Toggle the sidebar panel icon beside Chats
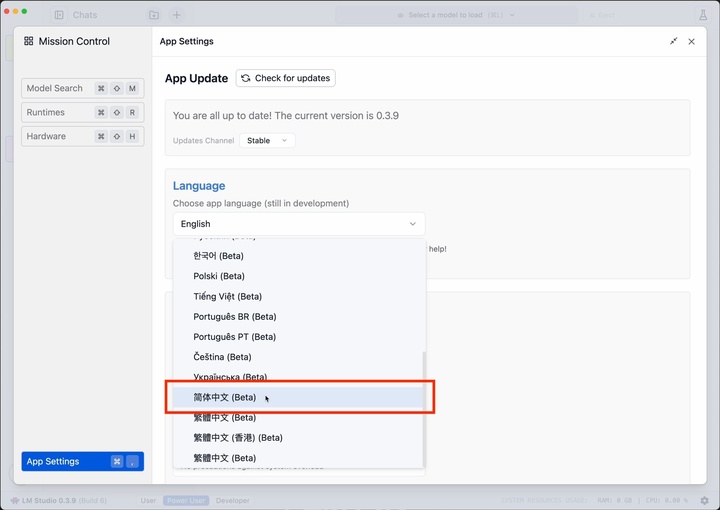 [59, 15]
